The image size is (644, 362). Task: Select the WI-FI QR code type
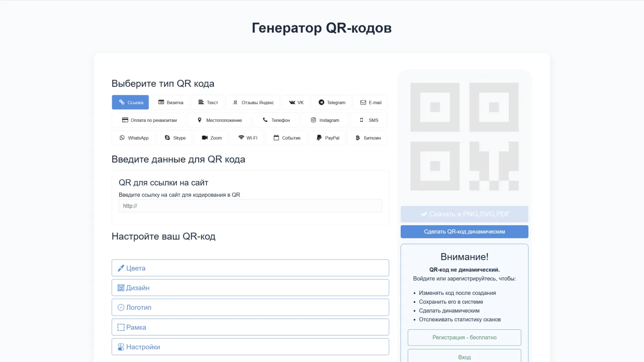click(x=247, y=138)
